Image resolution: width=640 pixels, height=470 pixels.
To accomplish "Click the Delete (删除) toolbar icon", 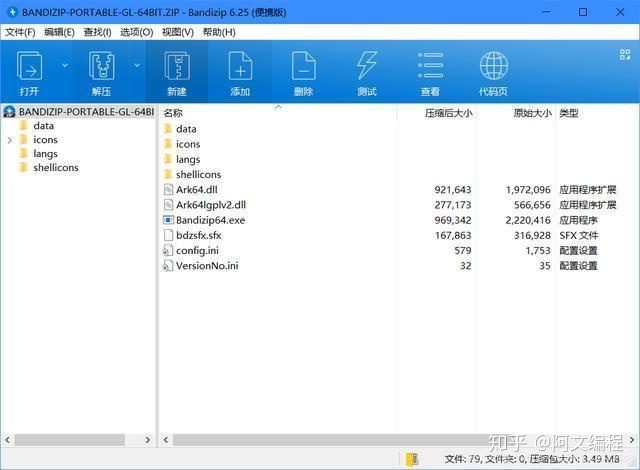I will click(x=304, y=65).
